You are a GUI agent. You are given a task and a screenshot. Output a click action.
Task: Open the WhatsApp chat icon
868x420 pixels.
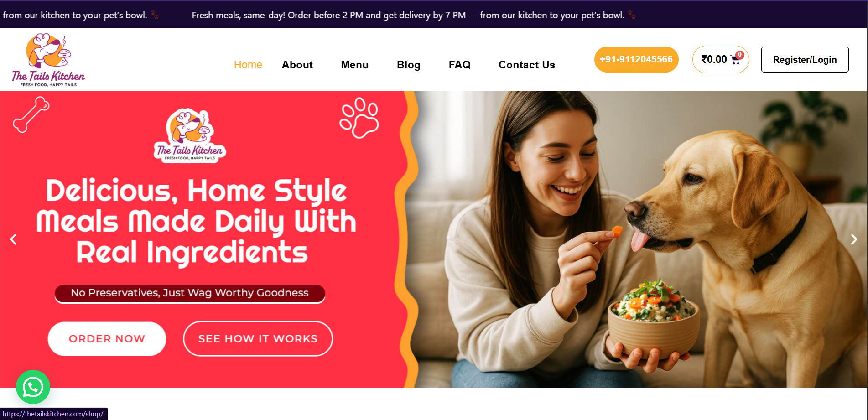(33, 387)
